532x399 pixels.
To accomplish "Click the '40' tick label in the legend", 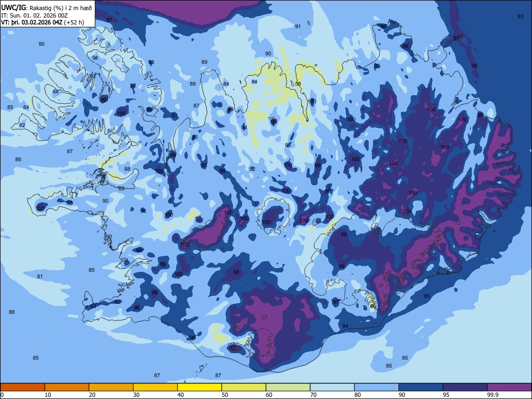I will [181, 395].
